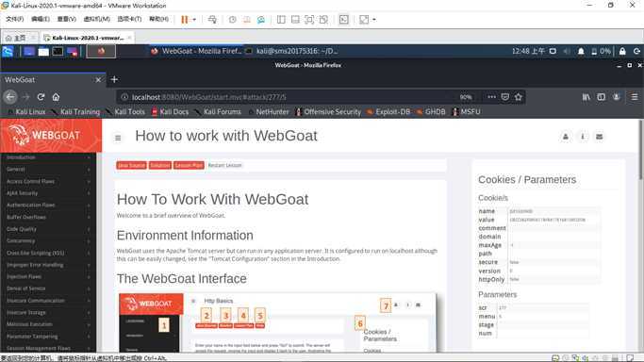Open the 虚拟机(M) menu
Viewport: 644px width, 362px height.
click(97, 19)
